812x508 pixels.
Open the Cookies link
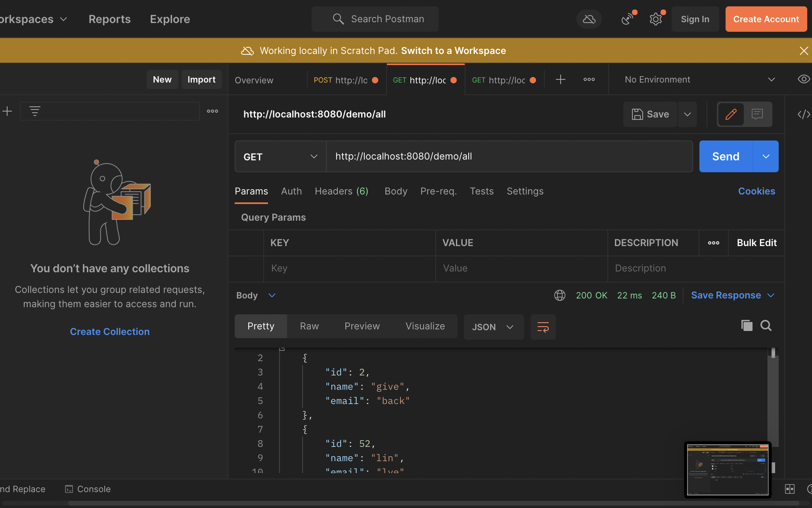point(756,191)
